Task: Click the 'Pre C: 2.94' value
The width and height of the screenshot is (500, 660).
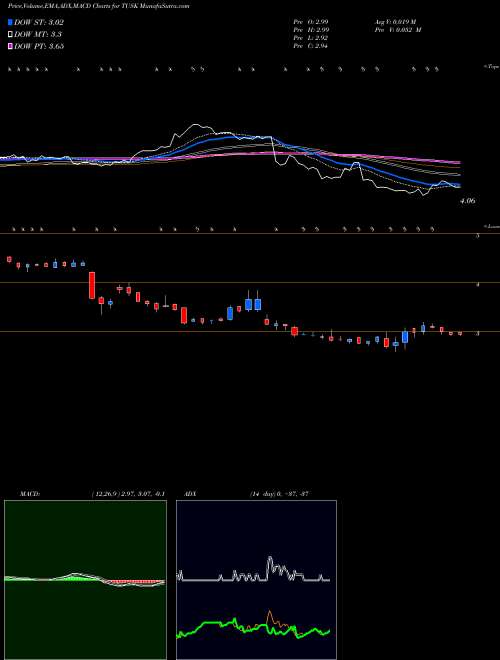Action: 311,46
